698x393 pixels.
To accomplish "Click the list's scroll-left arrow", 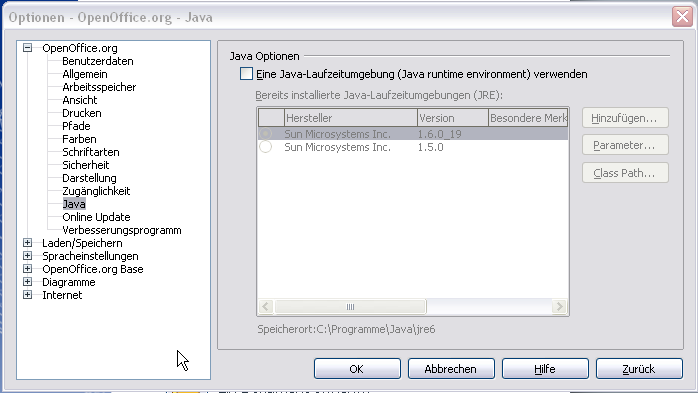I will coord(266,306).
